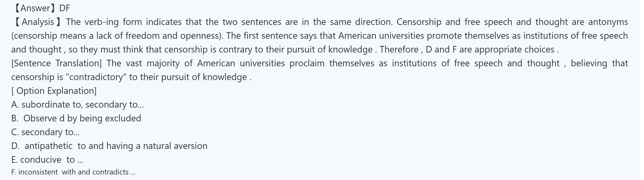Select option C "secondary to..."
The image size is (644, 180).
pos(45,132)
